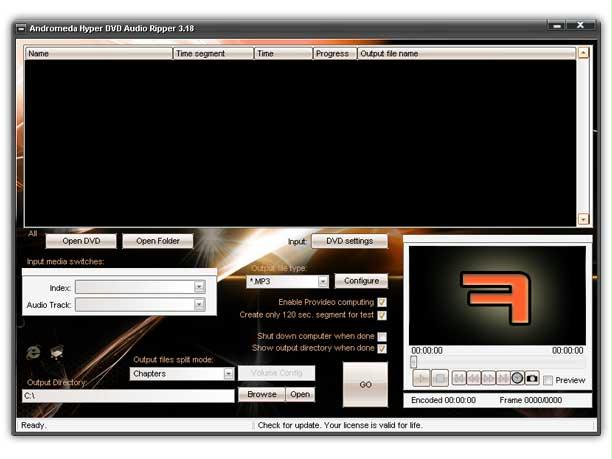This screenshot has width=612, height=459.
Task: Open the Internet Explorer web link icon
Action: 33,352
